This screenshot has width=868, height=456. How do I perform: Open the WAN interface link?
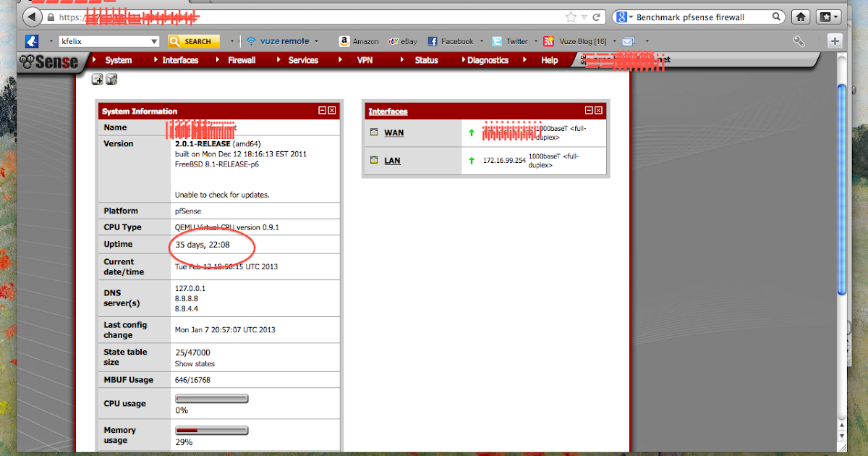[394, 132]
